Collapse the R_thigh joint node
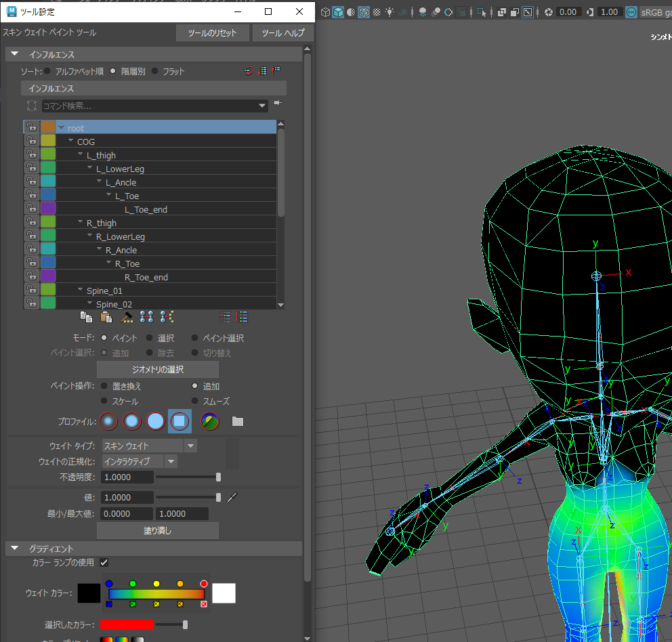The width and height of the screenshot is (672, 642). point(80,222)
